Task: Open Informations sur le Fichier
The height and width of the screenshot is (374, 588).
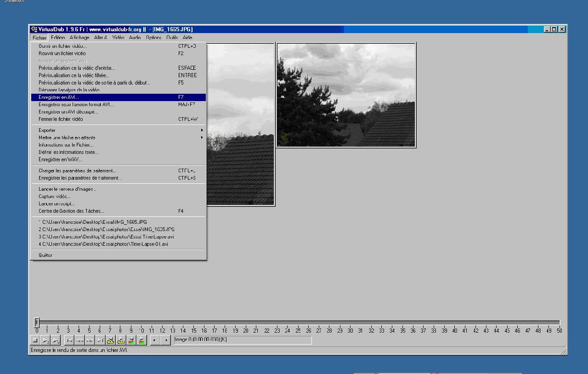Action: point(119,145)
